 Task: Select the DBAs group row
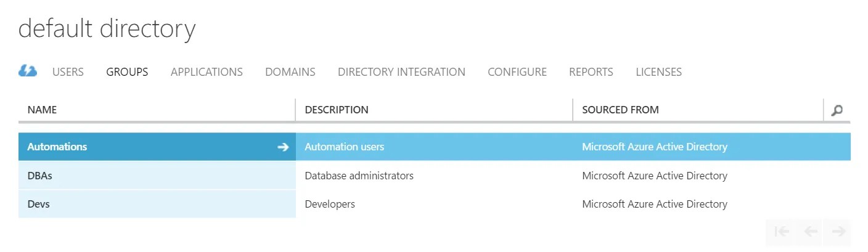[435, 176]
